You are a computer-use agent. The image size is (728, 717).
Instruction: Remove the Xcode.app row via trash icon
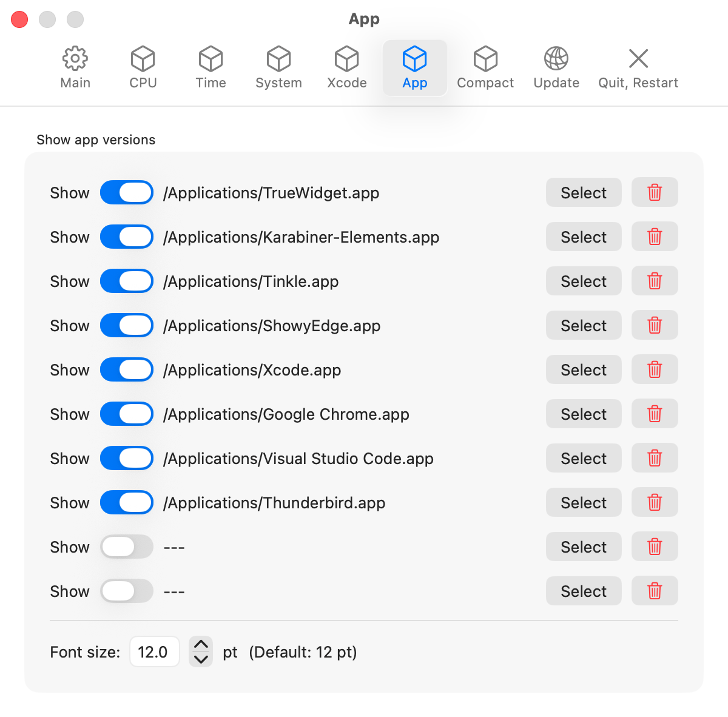click(655, 369)
